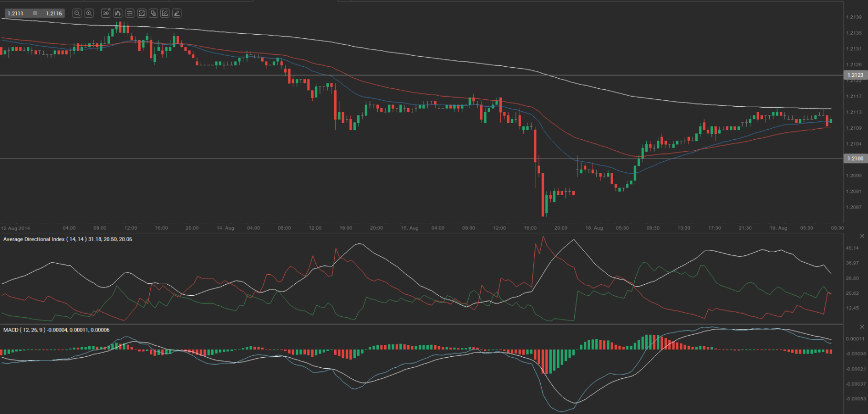
Task: Click the MACD (12, 26, 9) label
Action: pos(56,330)
